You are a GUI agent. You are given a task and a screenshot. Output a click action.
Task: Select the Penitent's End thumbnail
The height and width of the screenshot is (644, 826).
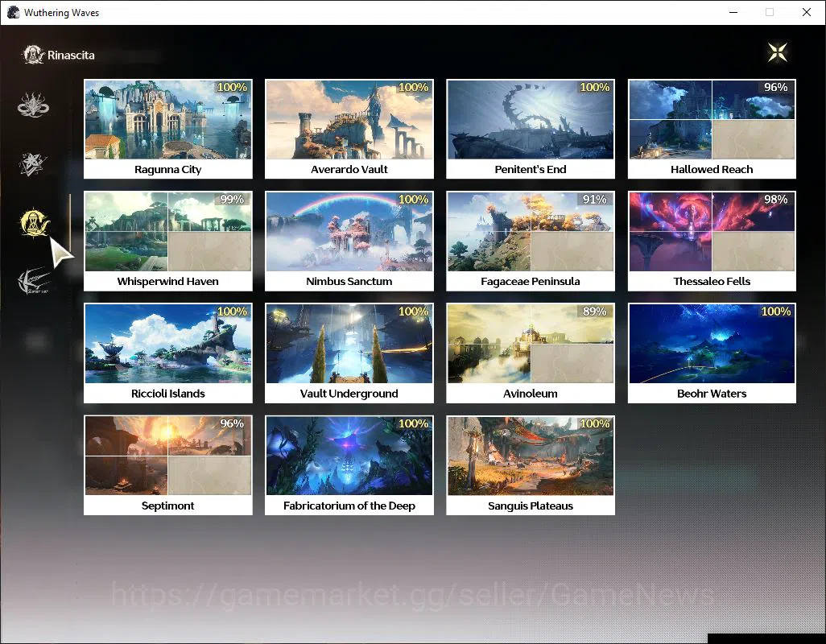point(531,119)
